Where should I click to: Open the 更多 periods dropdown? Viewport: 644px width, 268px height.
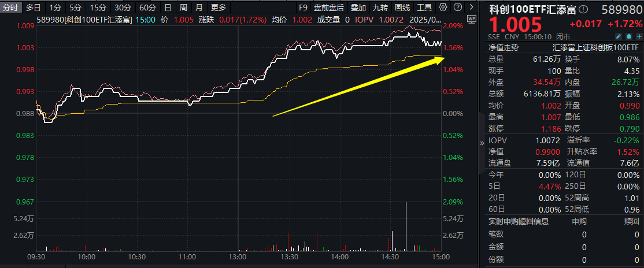pyautogui.click(x=219, y=8)
